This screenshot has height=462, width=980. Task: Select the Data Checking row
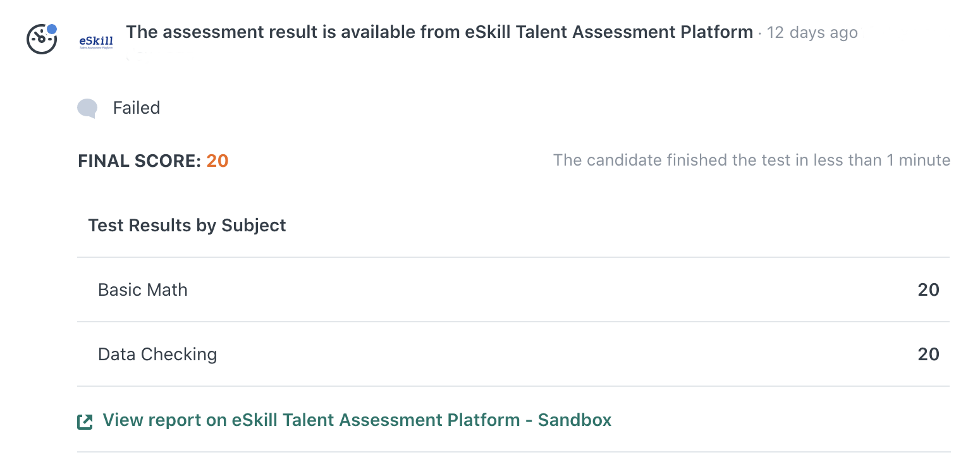513,355
